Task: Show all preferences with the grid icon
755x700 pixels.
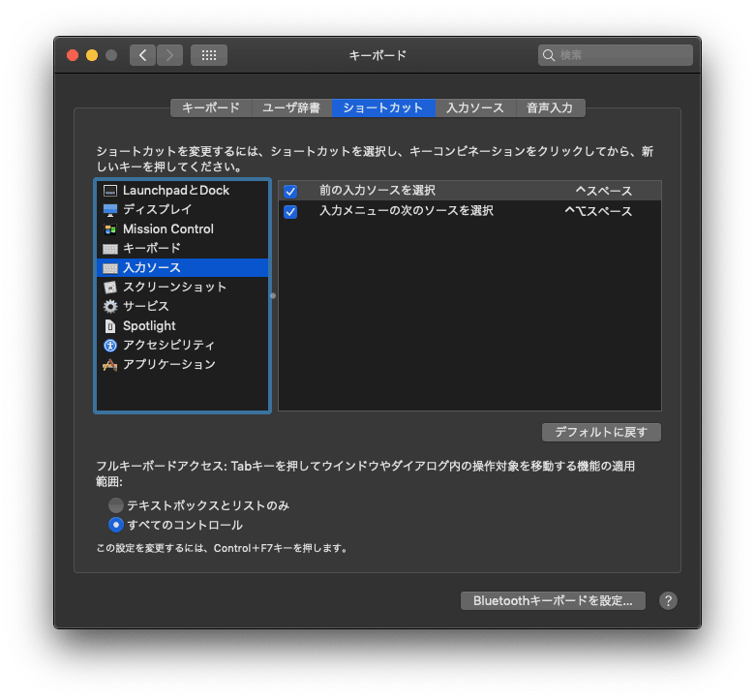Action: tap(208, 55)
